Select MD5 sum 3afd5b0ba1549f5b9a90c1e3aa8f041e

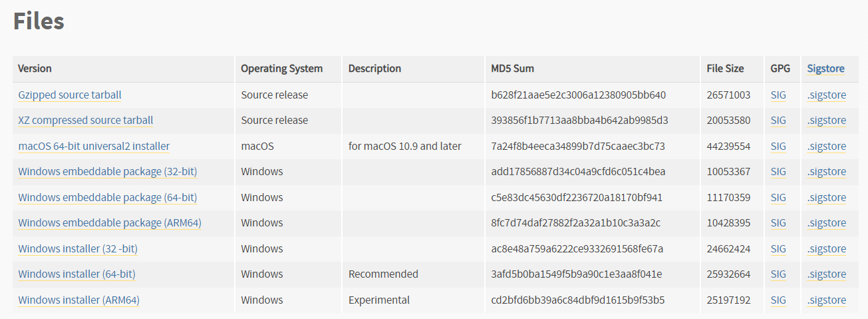[576, 274]
